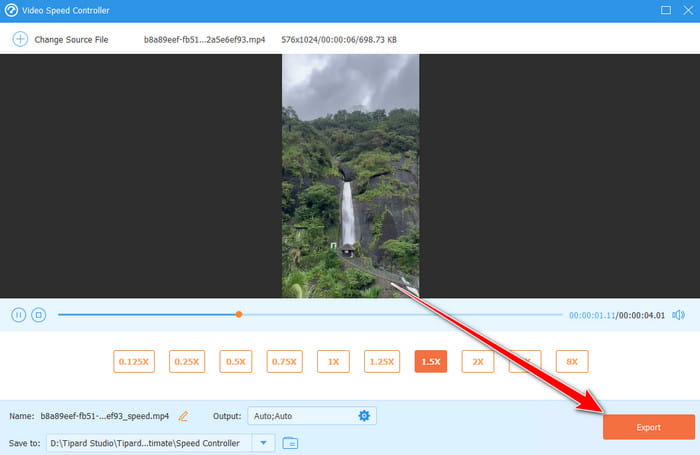This screenshot has height=455, width=700.
Task: Click the Change Source File label
Action: tap(70, 39)
